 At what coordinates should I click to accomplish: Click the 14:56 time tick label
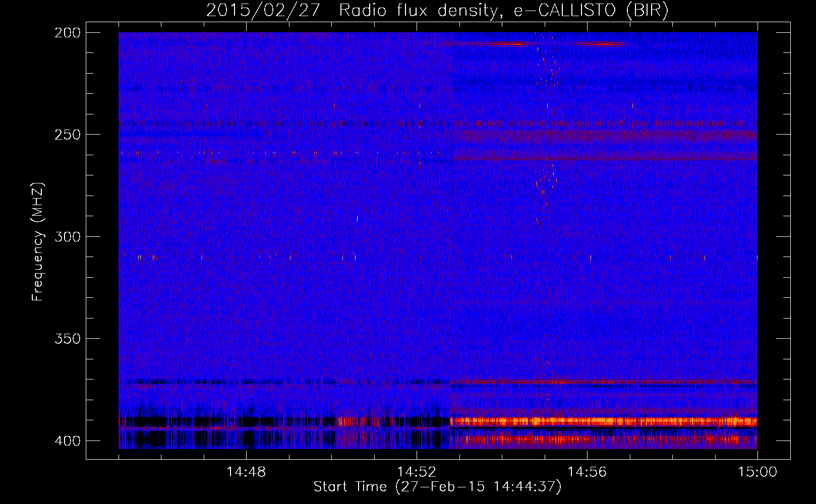(x=587, y=472)
